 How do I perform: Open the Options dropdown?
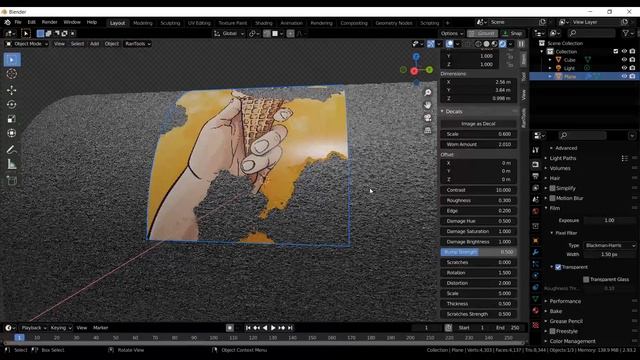click(452, 33)
